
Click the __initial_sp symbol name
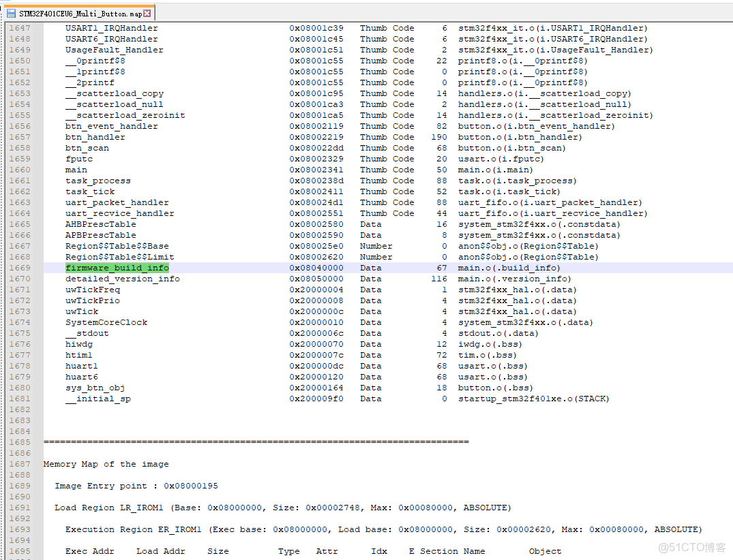coord(98,399)
